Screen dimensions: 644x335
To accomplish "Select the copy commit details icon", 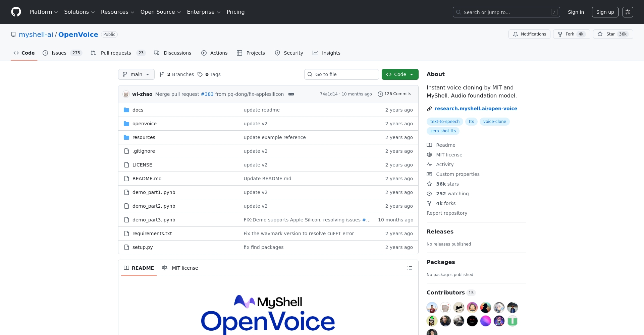I will click(291, 94).
